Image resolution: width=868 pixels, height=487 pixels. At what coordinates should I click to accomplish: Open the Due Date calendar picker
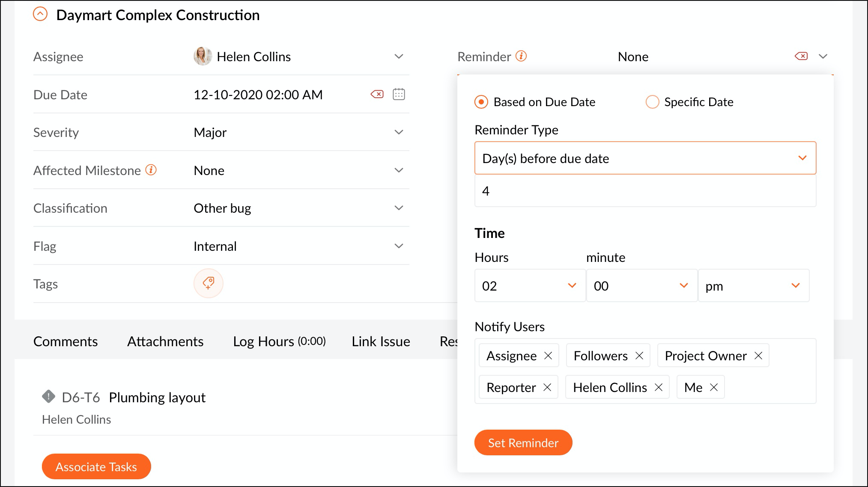(x=399, y=94)
